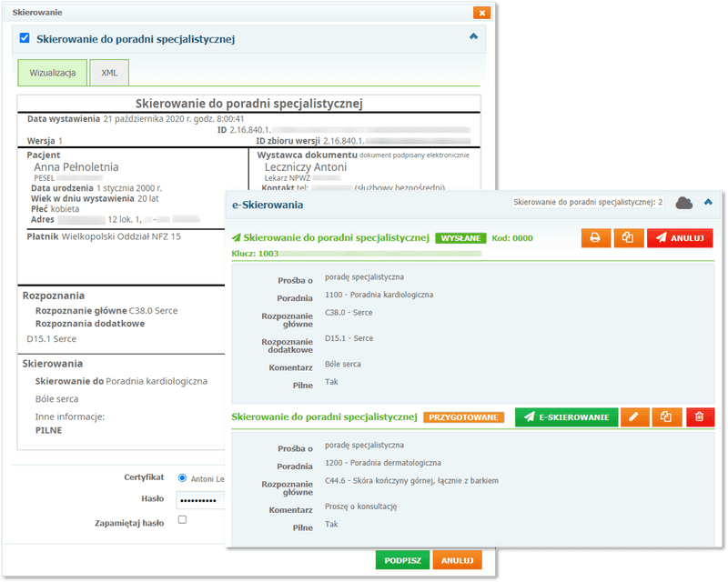Click the WYSŁANE status badge
Image resolution: width=728 pixels, height=582 pixels.
[460, 238]
